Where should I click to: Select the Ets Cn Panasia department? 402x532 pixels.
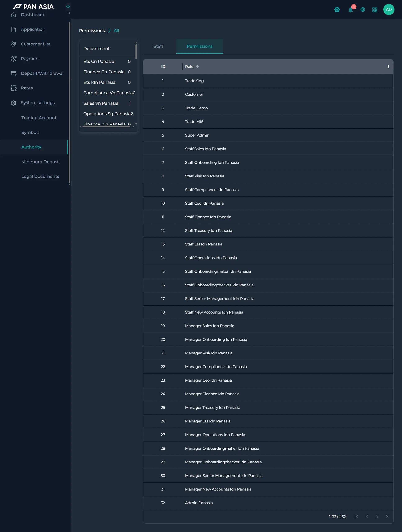click(x=107, y=61)
